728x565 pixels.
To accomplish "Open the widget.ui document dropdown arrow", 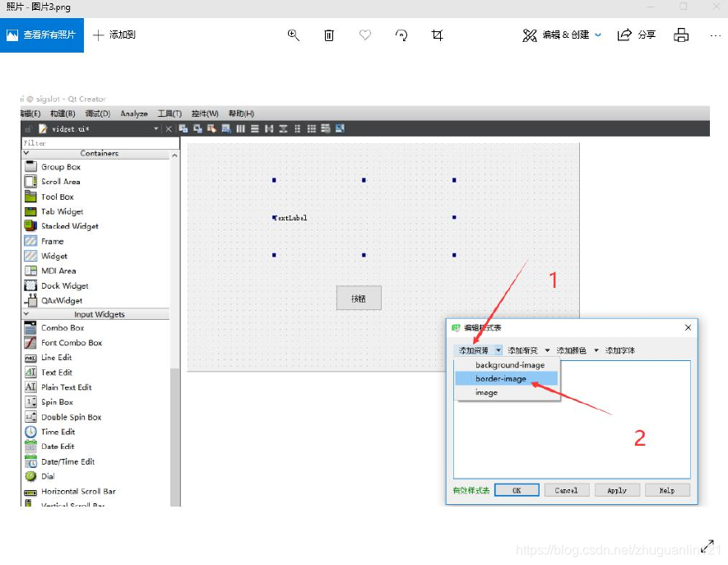I will click(x=156, y=128).
